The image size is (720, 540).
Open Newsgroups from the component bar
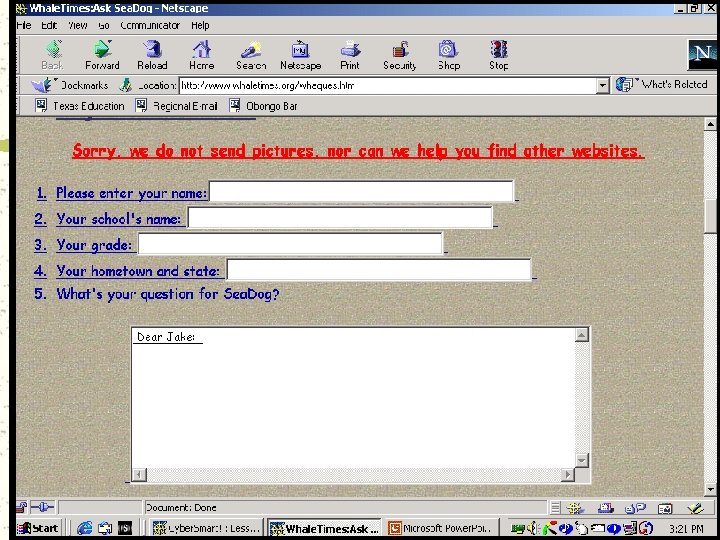coord(636,508)
